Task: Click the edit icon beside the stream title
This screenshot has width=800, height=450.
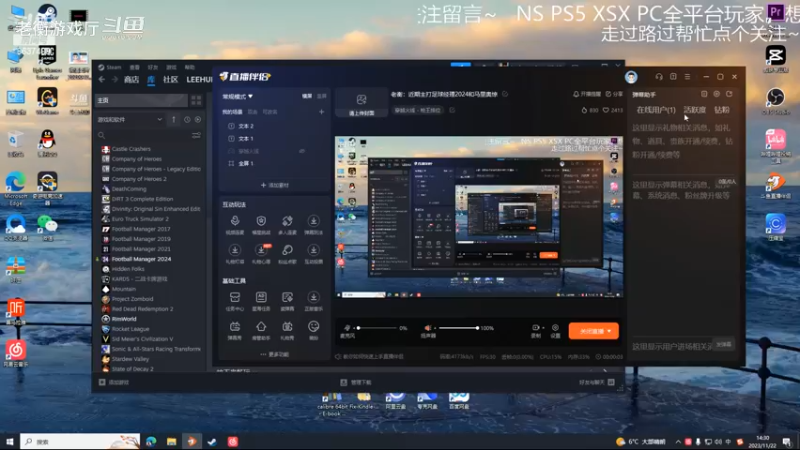Action: coord(505,94)
